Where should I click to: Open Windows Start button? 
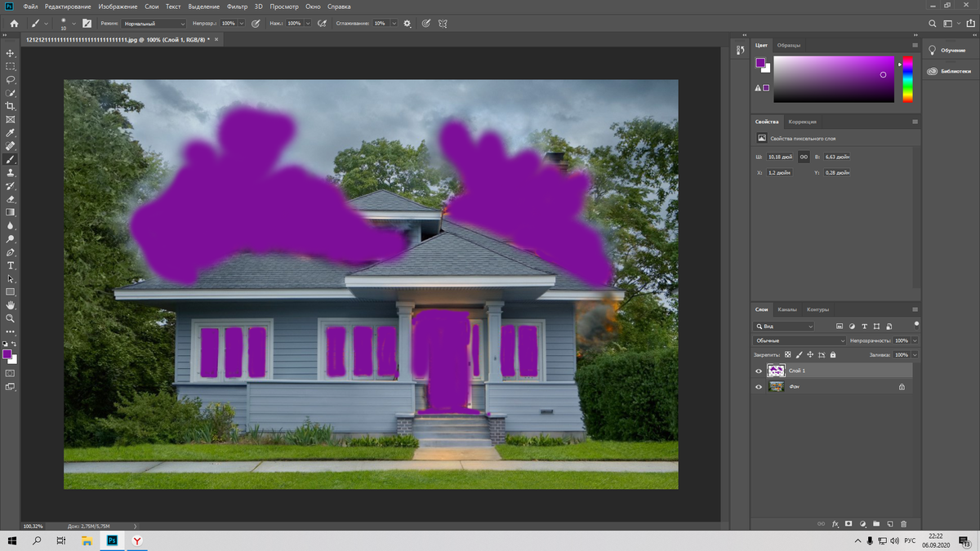pos(13,540)
